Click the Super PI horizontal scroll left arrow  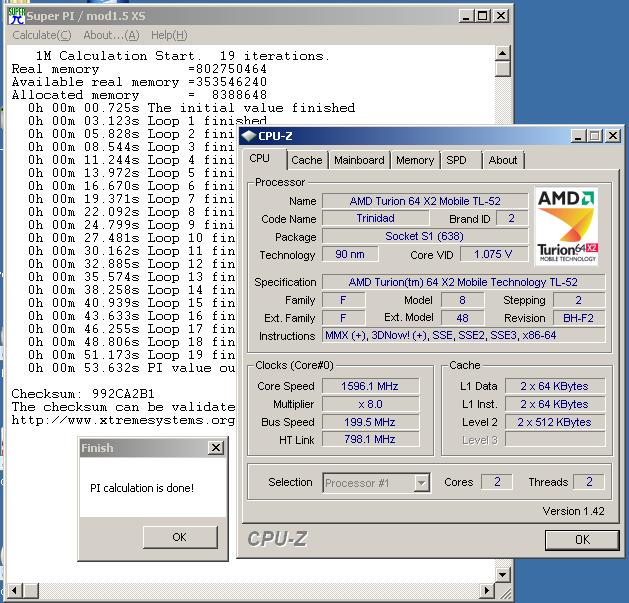tap(14, 590)
